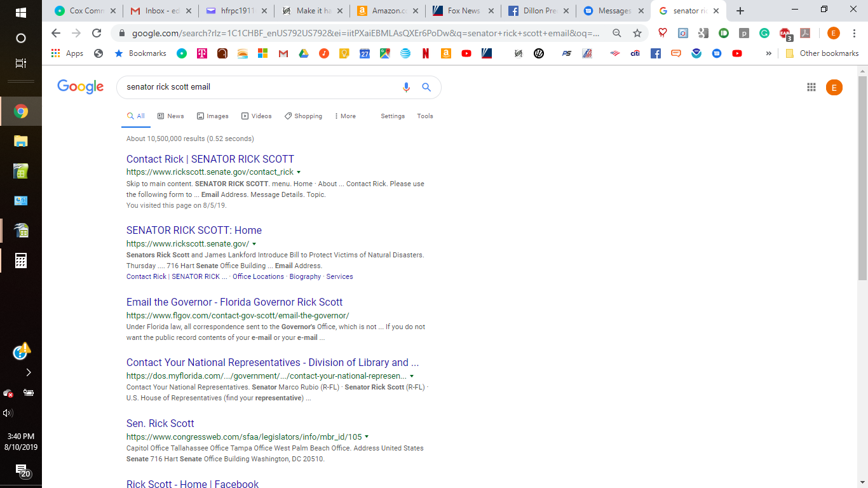Open Calculator from the taskbar
The image size is (868, 488).
click(x=21, y=261)
